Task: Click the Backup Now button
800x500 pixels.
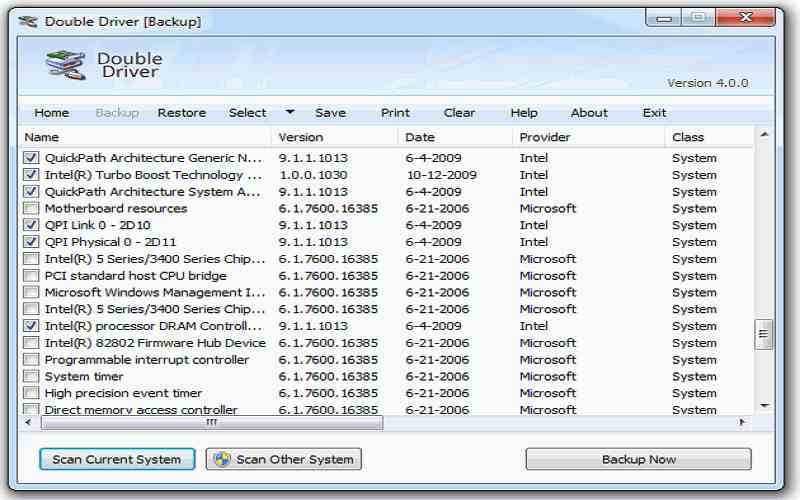Action: pyautogui.click(x=639, y=459)
